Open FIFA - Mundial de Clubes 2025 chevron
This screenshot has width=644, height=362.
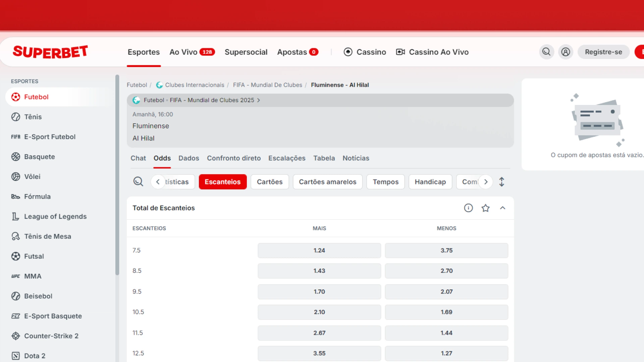tap(259, 100)
